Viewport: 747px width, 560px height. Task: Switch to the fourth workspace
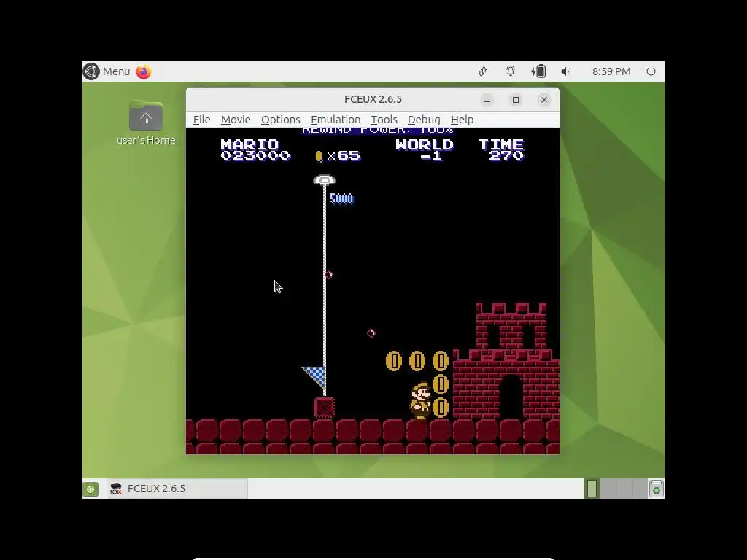tap(639, 489)
